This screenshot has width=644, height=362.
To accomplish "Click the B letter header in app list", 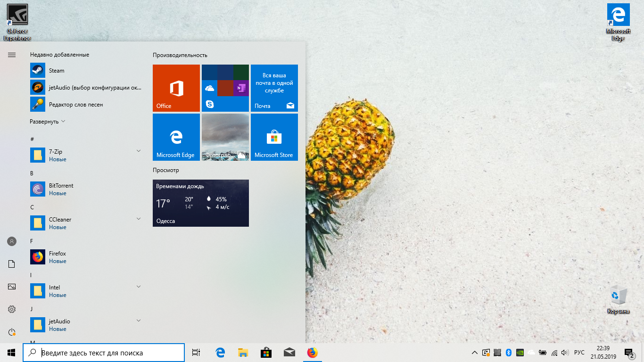I will click(x=32, y=173).
